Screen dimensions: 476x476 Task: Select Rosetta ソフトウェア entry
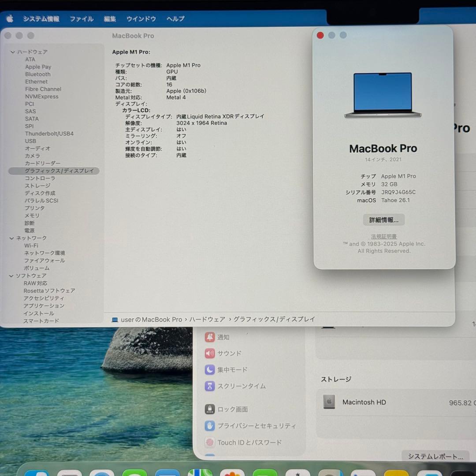49,291
